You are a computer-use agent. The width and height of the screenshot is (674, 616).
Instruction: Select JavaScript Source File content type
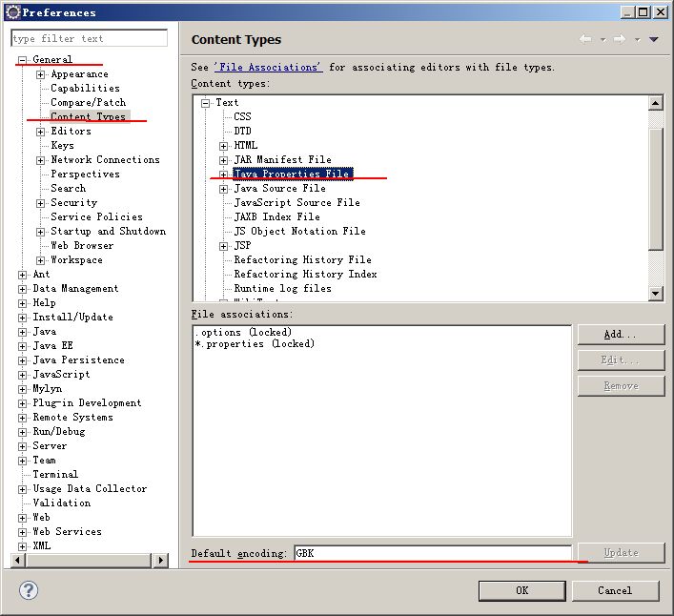coord(296,202)
